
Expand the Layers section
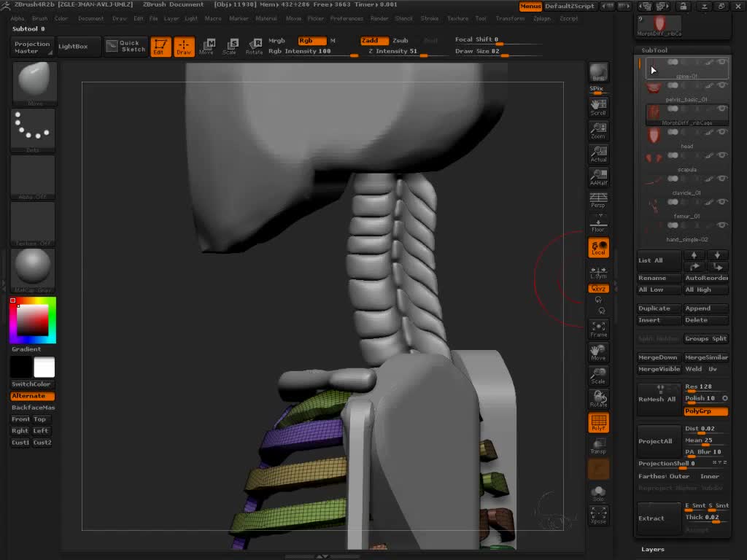pos(653,549)
